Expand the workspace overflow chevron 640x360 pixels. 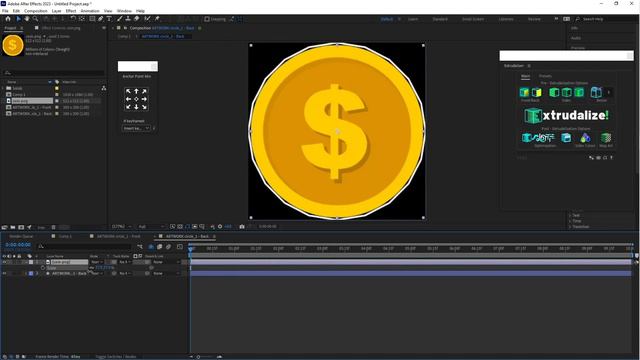pos(556,19)
